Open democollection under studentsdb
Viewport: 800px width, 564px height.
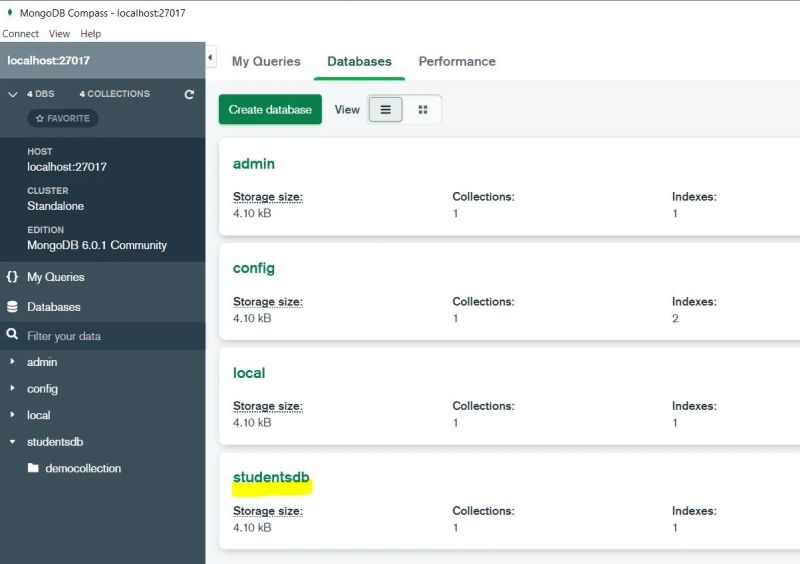pyautogui.click(x=83, y=468)
